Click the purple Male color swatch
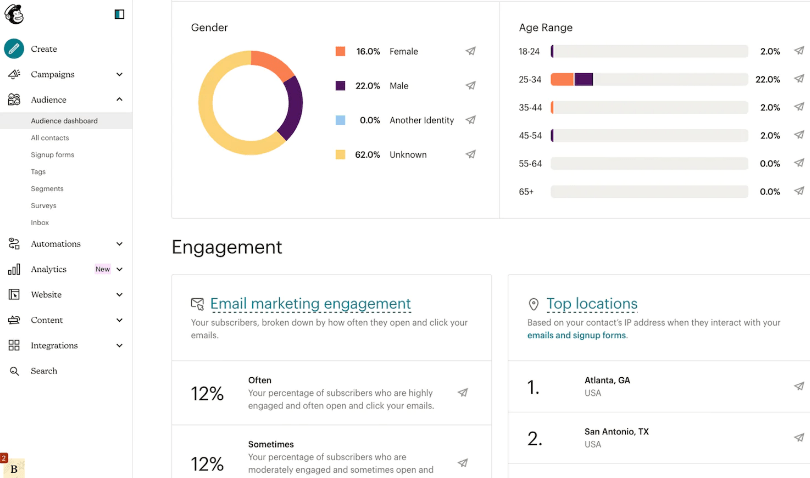 [340, 85]
